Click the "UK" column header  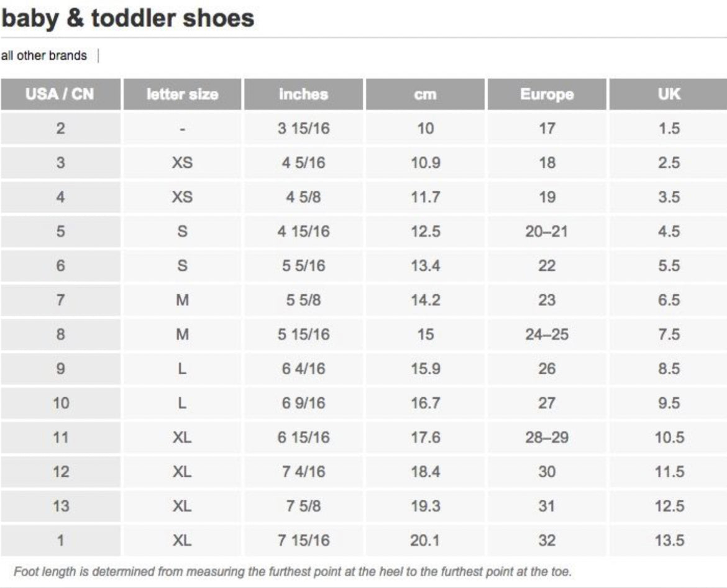669,94
